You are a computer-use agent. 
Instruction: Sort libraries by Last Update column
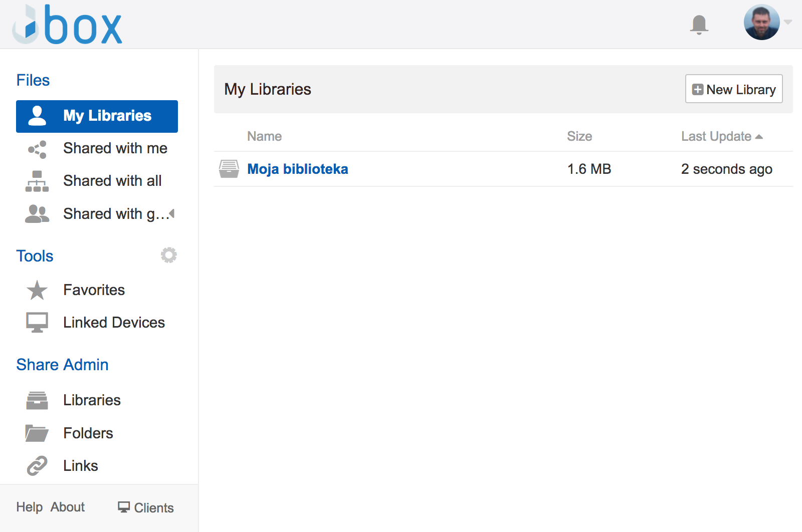[x=716, y=136]
